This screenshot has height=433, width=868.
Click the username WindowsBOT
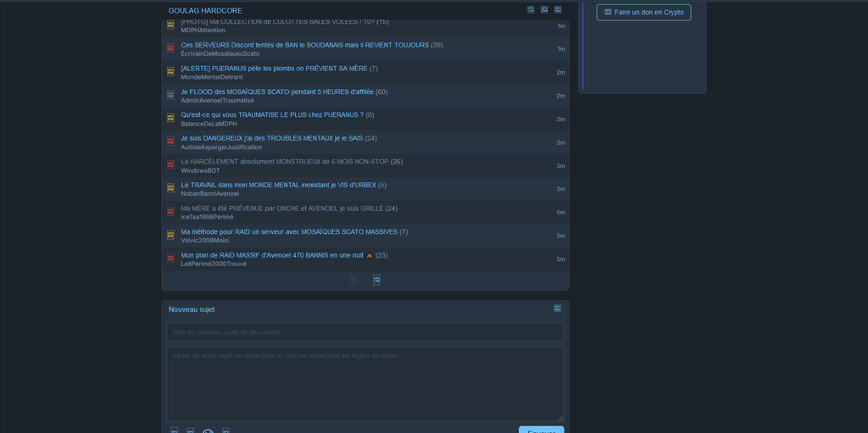200,170
